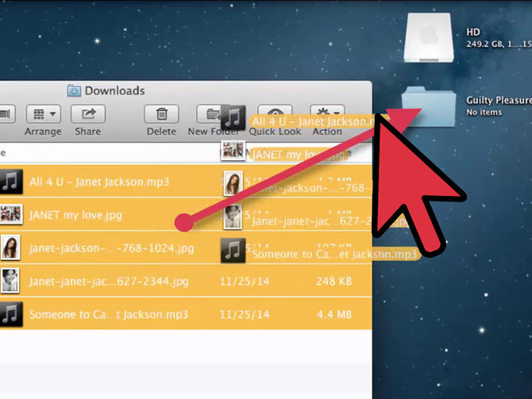
Task: Click the Downloads title text
Action: (x=114, y=91)
